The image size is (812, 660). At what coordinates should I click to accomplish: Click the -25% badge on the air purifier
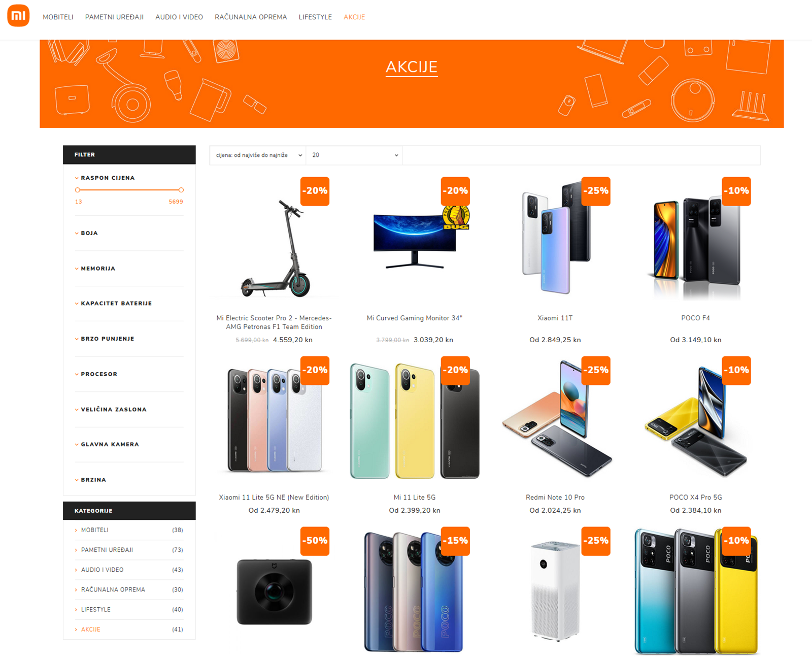pyautogui.click(x=595, y=541)
